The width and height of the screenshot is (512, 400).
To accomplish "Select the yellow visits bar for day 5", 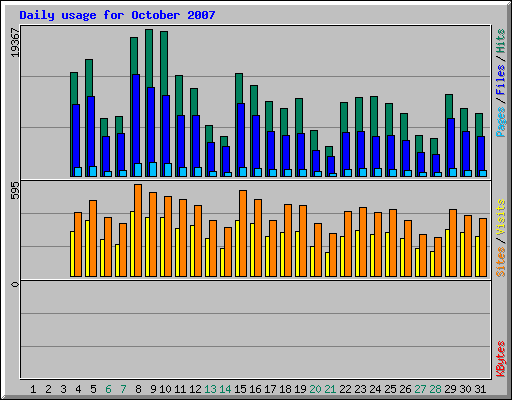I will pos(87,248).
